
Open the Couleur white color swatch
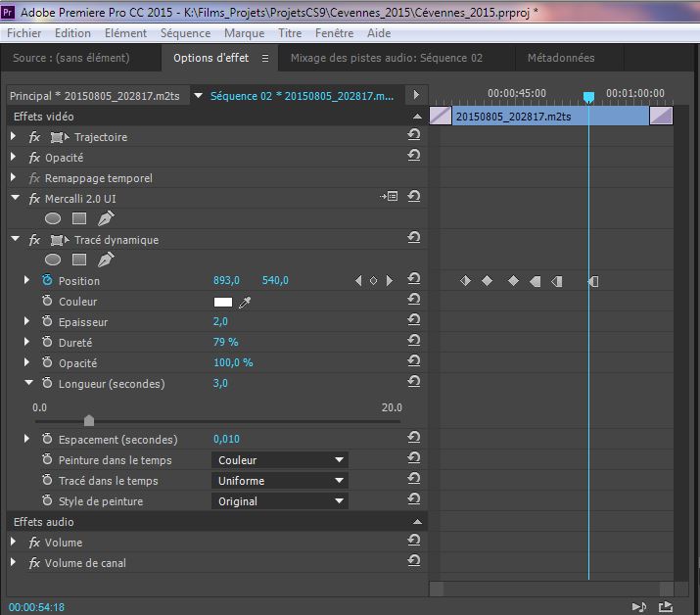(223, 302)
